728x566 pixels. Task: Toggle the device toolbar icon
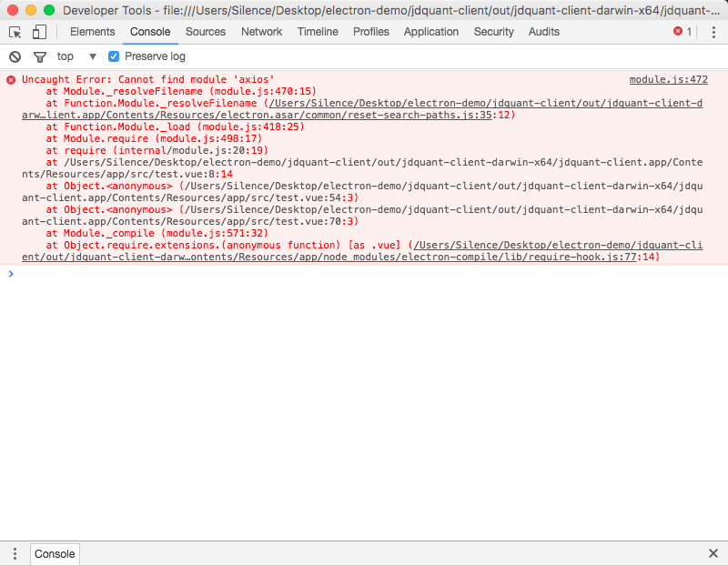(39, 32)
